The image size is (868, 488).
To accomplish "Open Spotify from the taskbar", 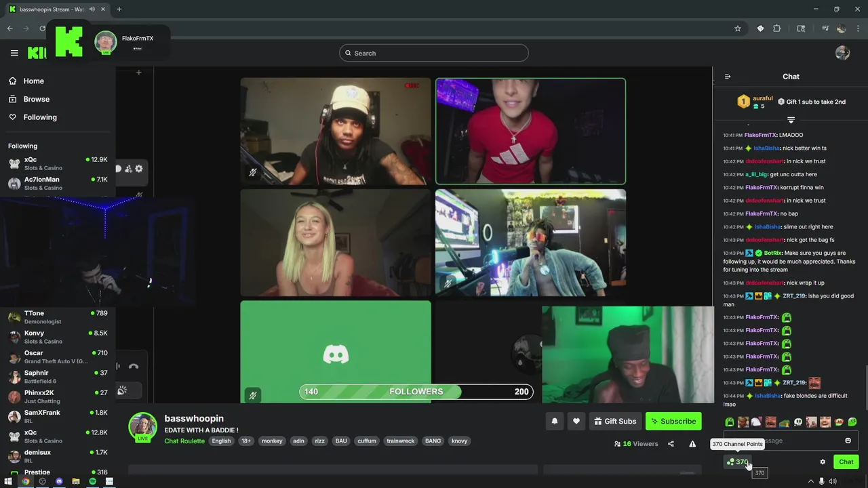I will [93, 481].
